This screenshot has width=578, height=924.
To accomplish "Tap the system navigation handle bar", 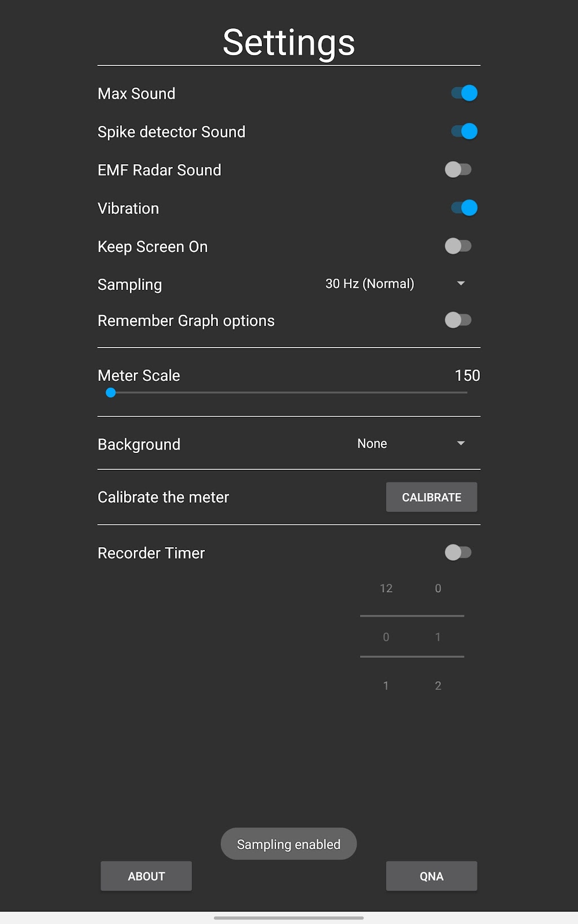I will click(x=289, y=918).
